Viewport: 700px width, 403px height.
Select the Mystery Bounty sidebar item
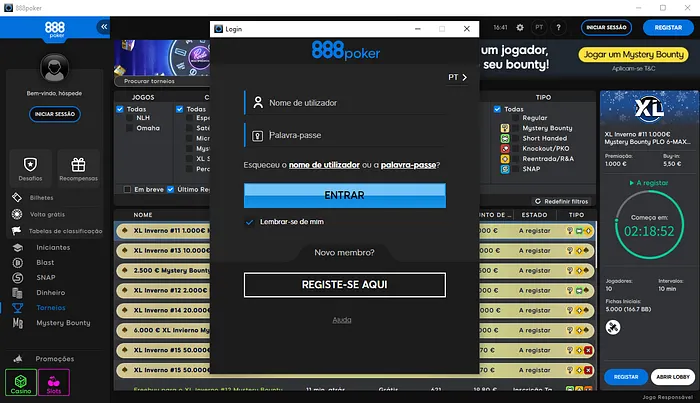[x=63, y=323]
